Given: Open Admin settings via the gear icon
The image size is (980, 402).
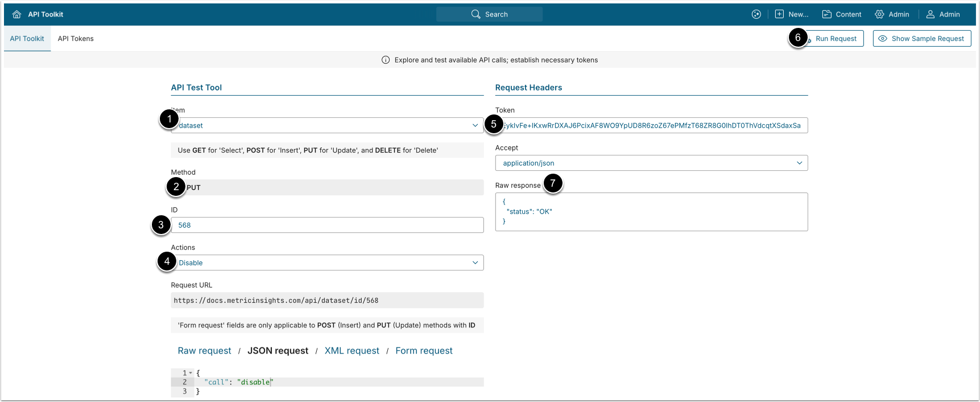Looking at the screenshot, I should (x=879, y=14).
